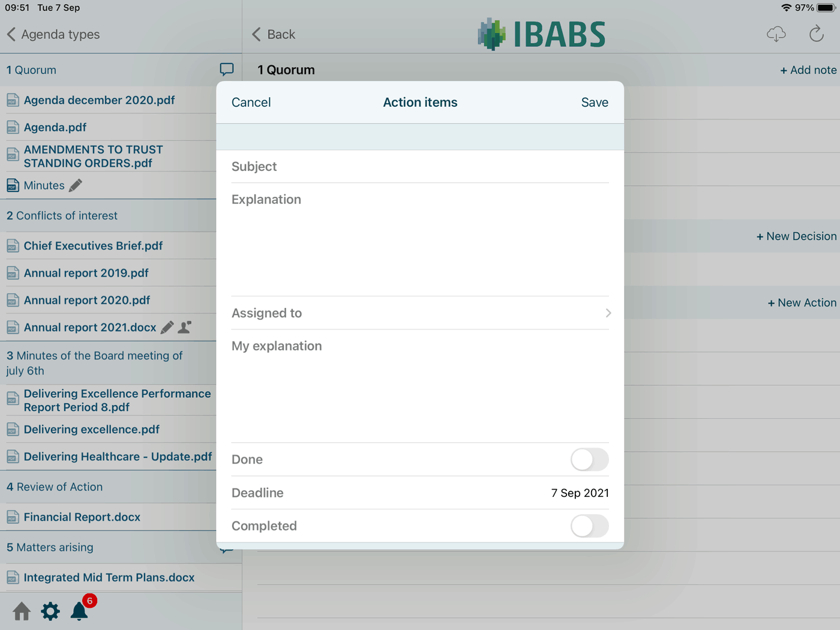Tap PDF icon of Annual report 2019.pdf
This screenshot has width=840, height=630.
(13, 273)
